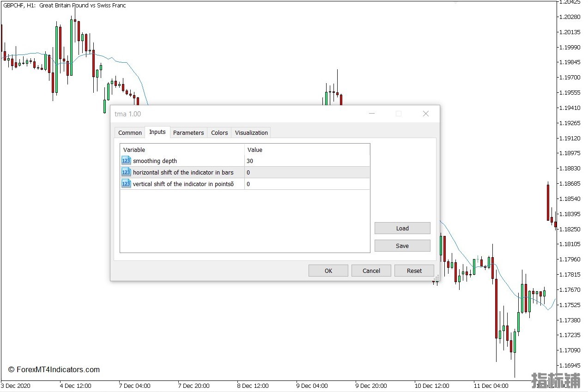Click the resize grip at dialog corner
The width and height of the screenshot is (588, 392).
click(x=436, y=277)
